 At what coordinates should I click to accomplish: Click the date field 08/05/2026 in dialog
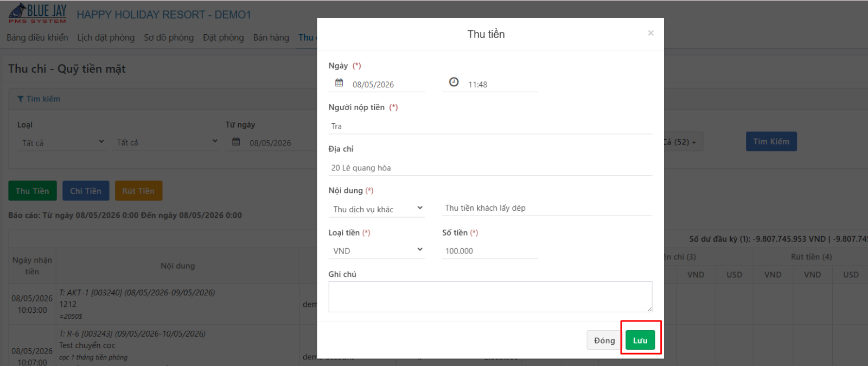tap(387, 84)
